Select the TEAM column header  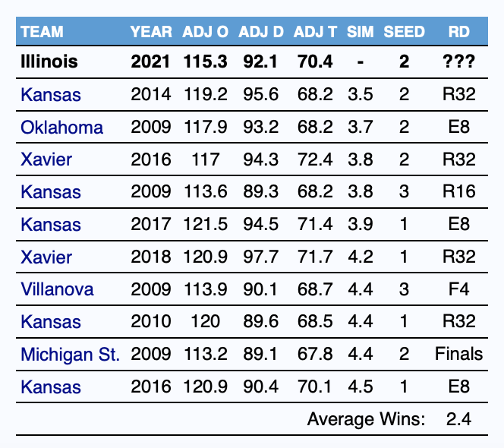42,32
